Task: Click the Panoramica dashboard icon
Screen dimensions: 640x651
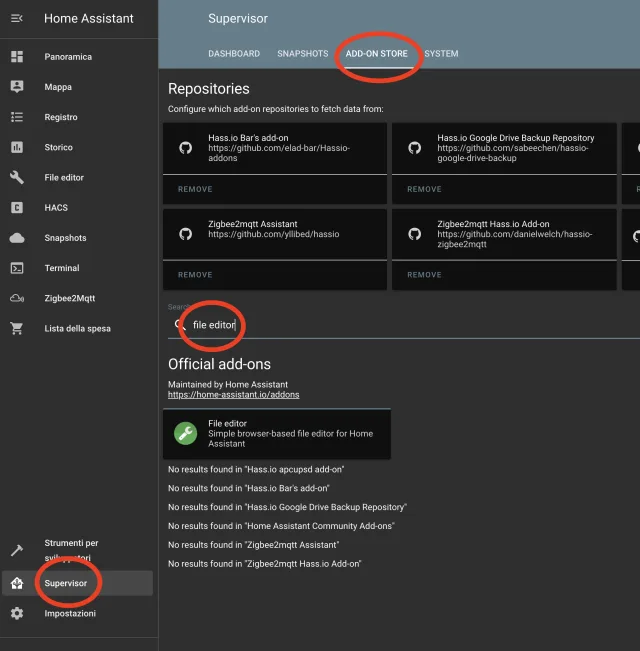Action: click(x=17, y=56)
